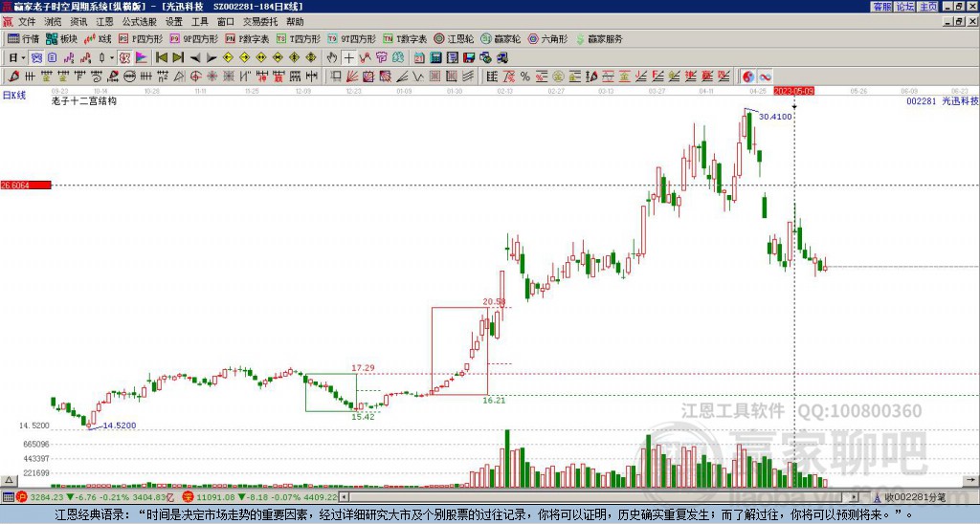Click the 002281 光迅科技 stock label
Screen dimensions: 980x524
[943, 100]
